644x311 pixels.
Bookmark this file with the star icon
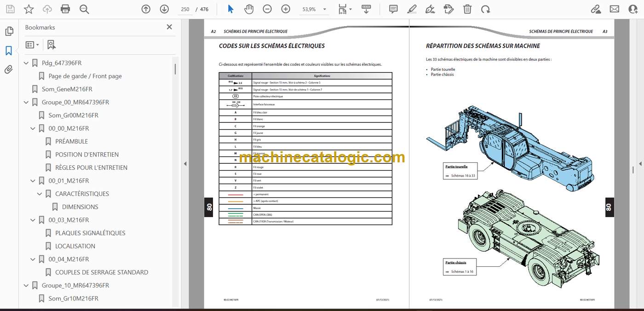click(29, 9)
